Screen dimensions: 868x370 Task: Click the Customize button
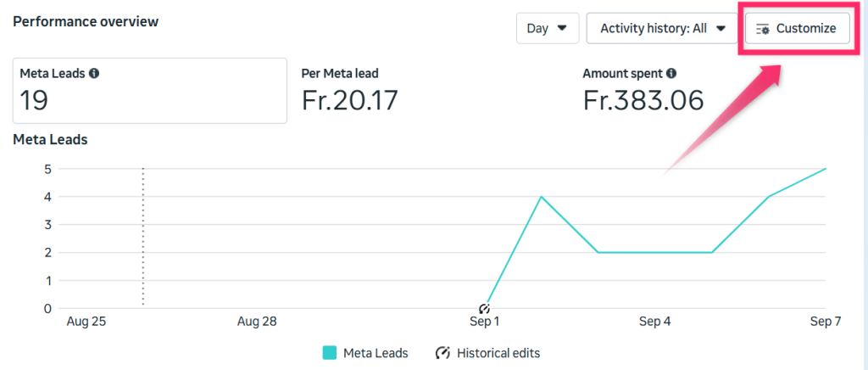tap(796, 29)
